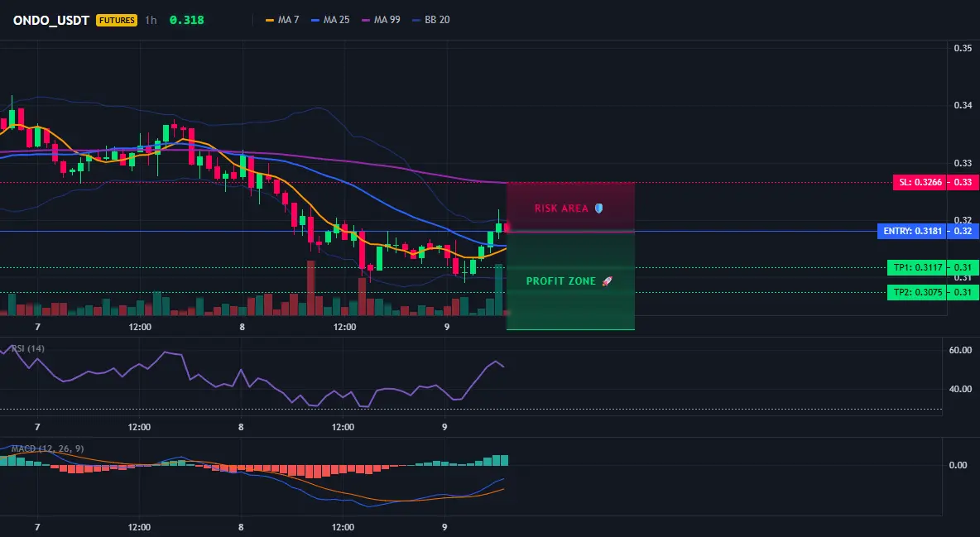Click the TP1: 0.3117 target label
The image size is (980, 537).
pos(917,267)
